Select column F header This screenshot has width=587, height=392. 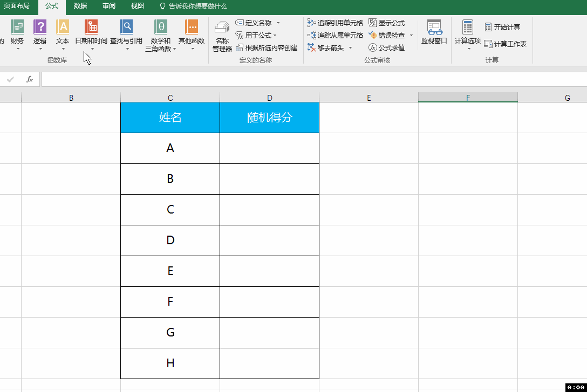468,98
